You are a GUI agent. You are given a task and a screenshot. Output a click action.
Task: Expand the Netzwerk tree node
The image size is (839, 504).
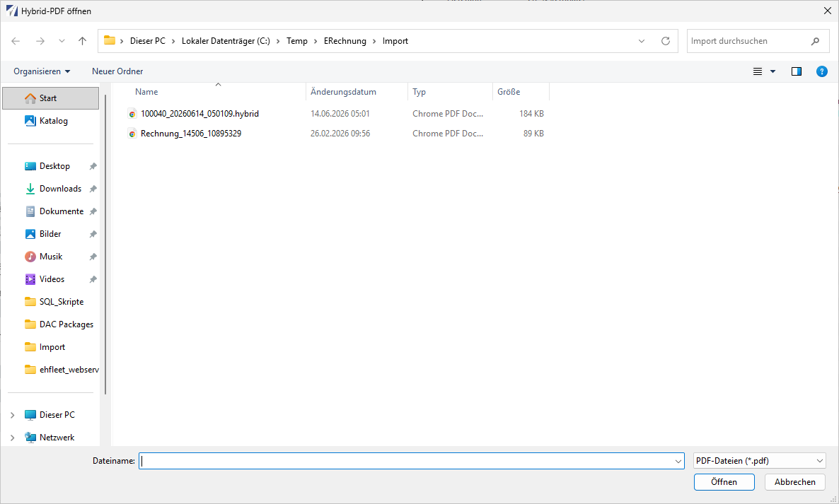[12, 437]
